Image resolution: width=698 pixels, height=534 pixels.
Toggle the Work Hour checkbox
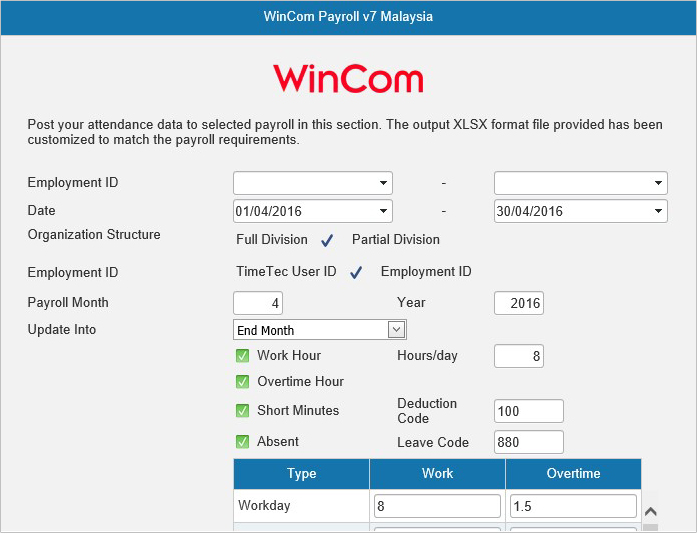pos(242,356)
